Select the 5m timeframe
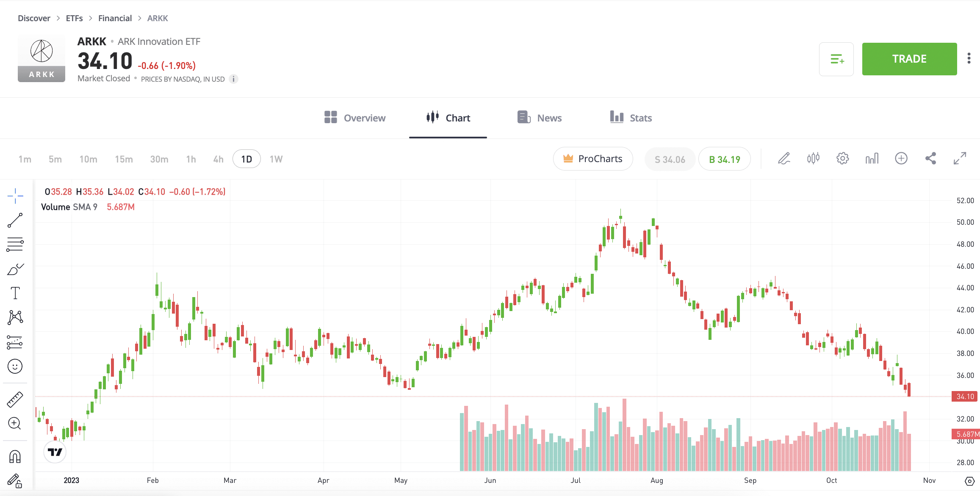 tap(55, 159)
